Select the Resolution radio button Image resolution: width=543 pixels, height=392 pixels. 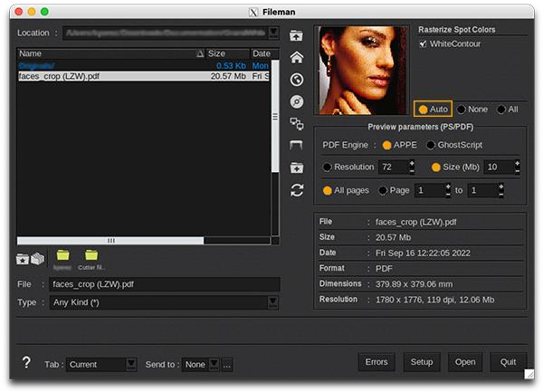[x=328, y=167]
